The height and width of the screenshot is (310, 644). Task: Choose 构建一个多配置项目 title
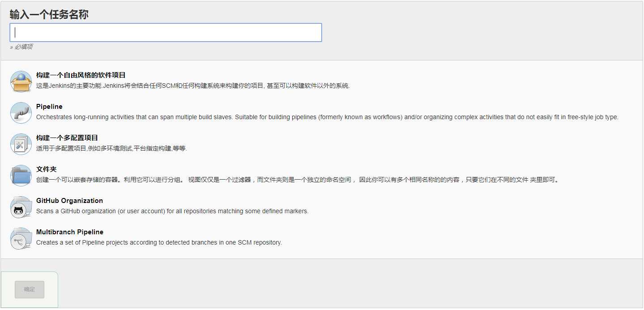pyautogui.click(x=67, y=138)
